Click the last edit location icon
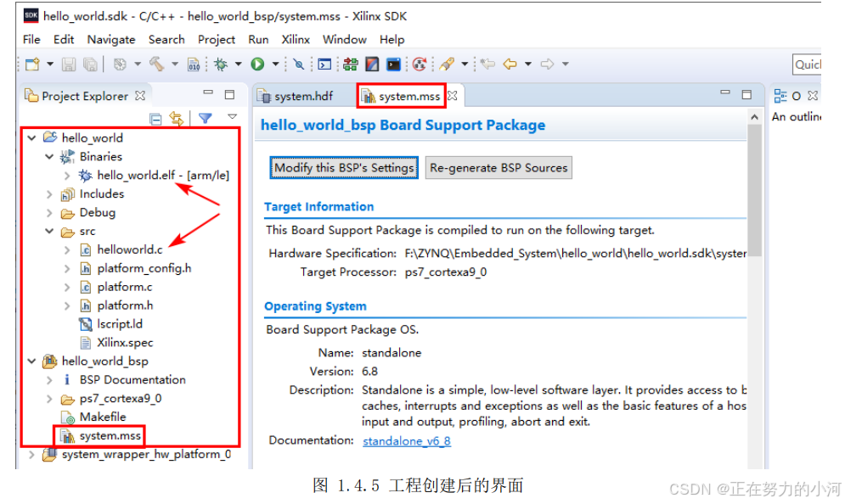The image size is (845, 504). (488, 64)
